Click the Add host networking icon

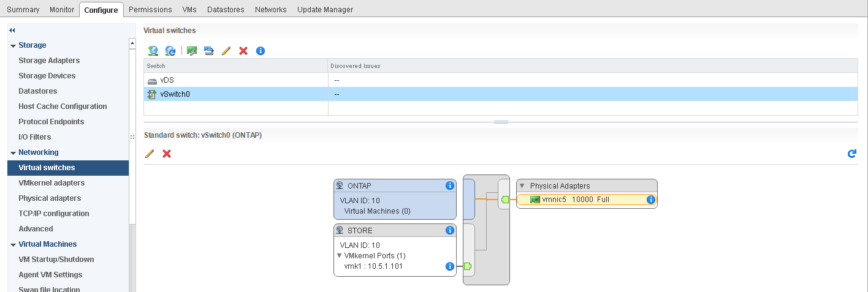click(153, 51)
